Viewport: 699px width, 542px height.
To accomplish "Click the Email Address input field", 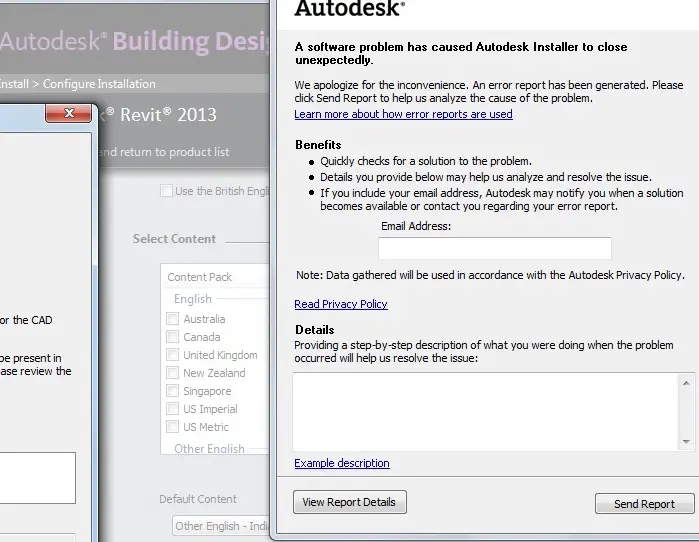I will point(495,248).
